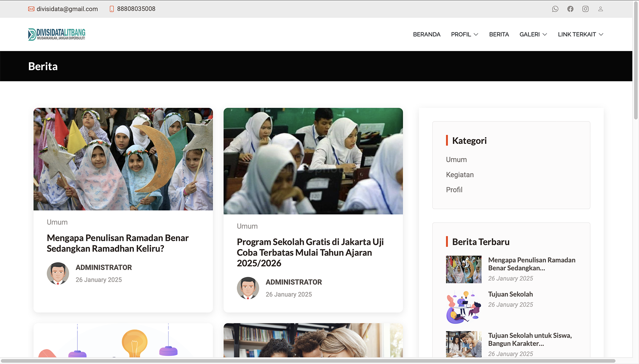Screen dimensions: 639x364
Task: Click the administrator avatar under the Ramadan article
Action: tap(58, 273)
